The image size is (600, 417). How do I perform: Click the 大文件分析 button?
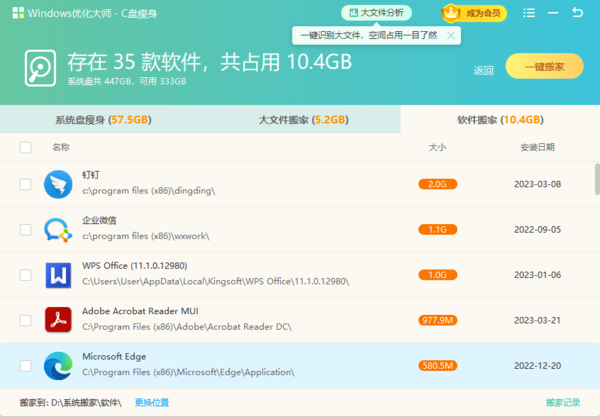pyautogui.click(x=374, y=13)
